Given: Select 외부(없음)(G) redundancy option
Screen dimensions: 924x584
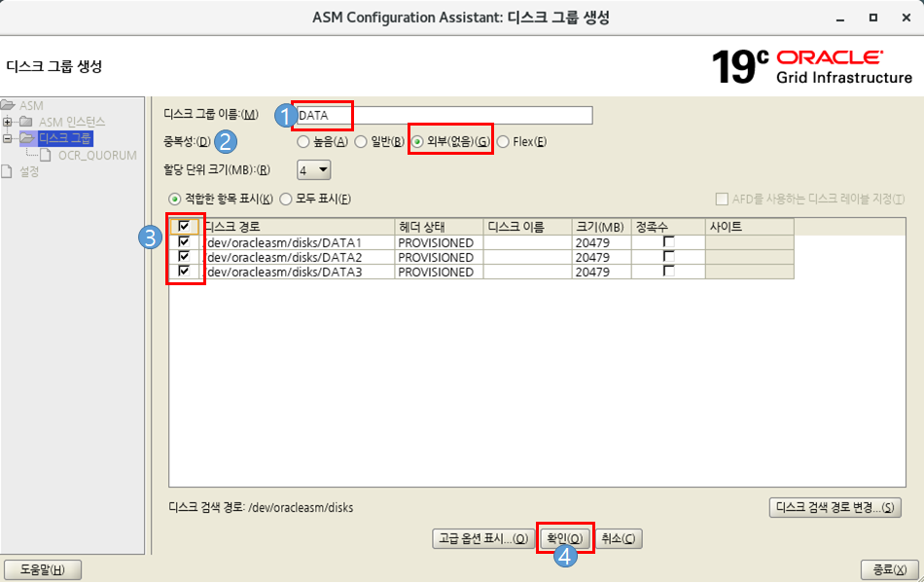Looking at the screenshot, I should pos(417,141).
